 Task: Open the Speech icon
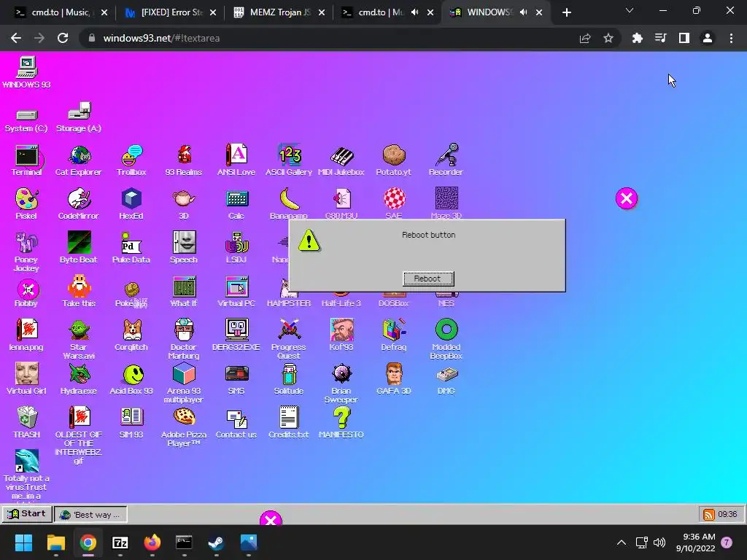tap(184, 243)
